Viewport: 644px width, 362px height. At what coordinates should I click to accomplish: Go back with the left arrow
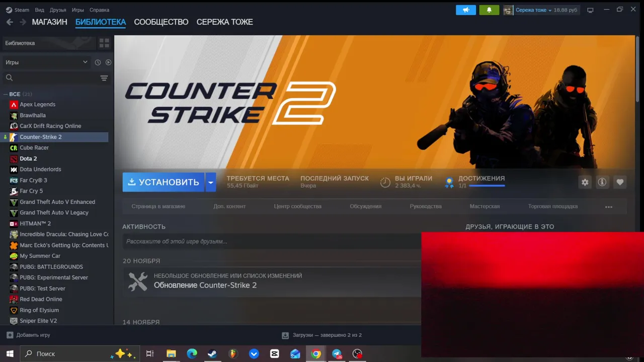[10, 22]
